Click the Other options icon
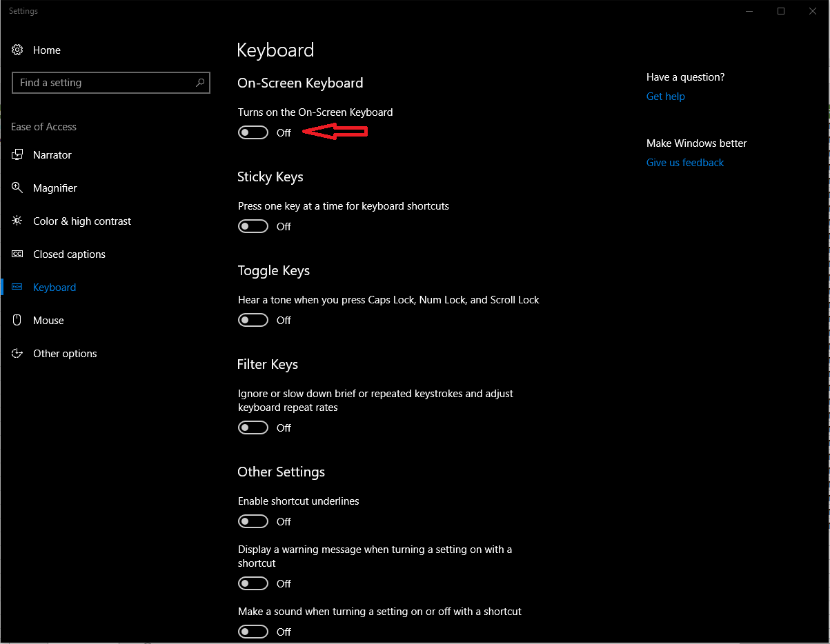The height and width of the screenshot is (644, 830). 18,354
